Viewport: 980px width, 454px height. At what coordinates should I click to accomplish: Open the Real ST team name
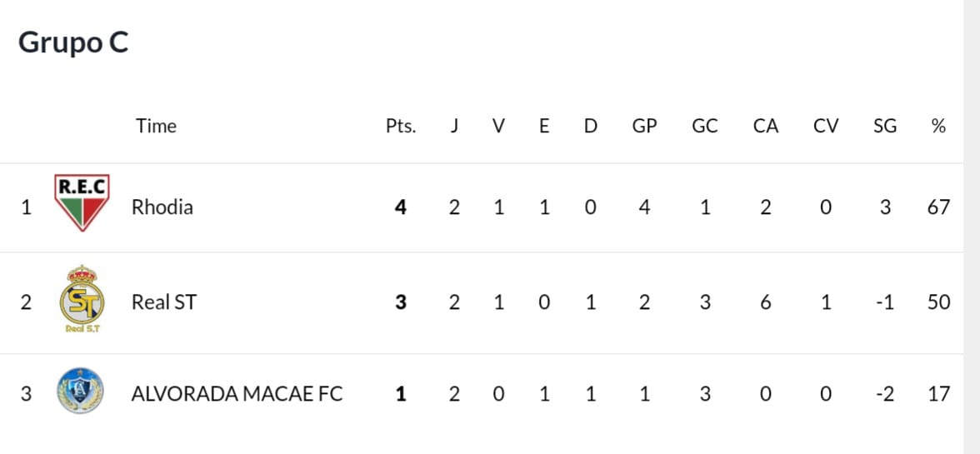(163, 302)
